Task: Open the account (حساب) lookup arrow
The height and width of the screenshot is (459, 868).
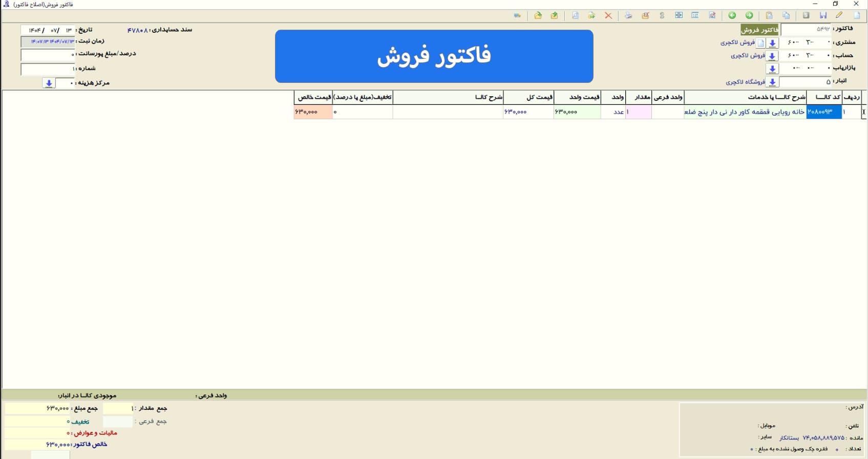Action: click(772, 56)
